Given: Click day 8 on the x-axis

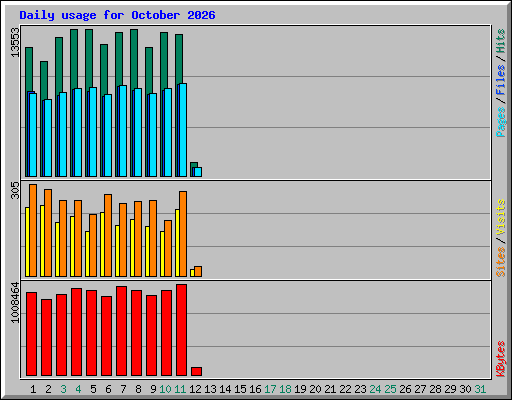Looking at the screenshot, I should coord(138,389).
